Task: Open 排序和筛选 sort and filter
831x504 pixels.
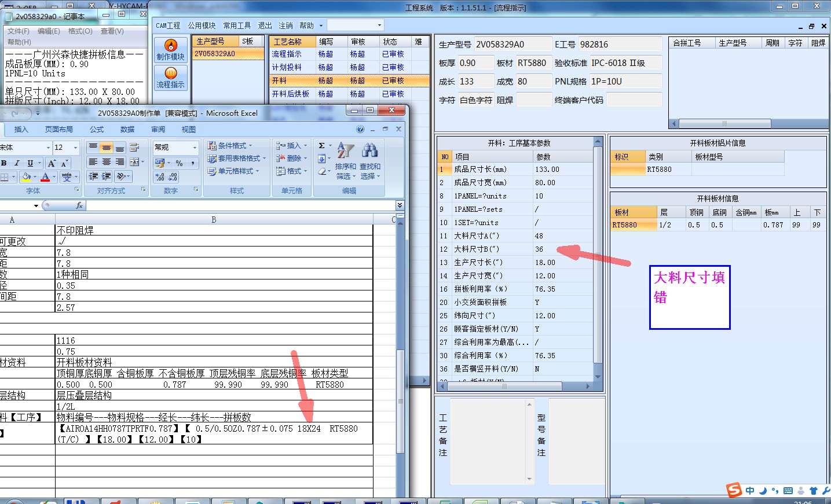Action: pos(346,160)
